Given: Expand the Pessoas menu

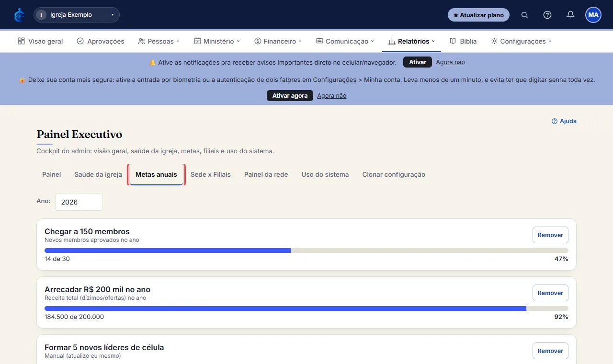Looking at the screenshot, I should (159, 41).
